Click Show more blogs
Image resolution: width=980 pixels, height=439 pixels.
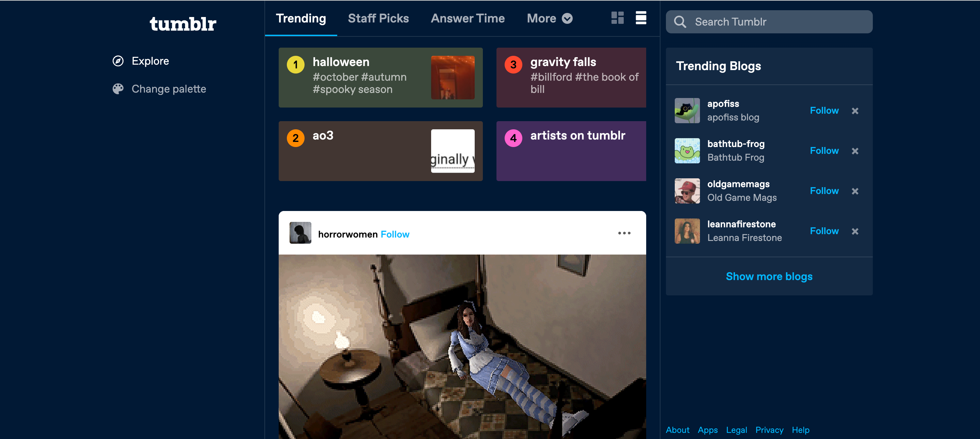point(769,276)
